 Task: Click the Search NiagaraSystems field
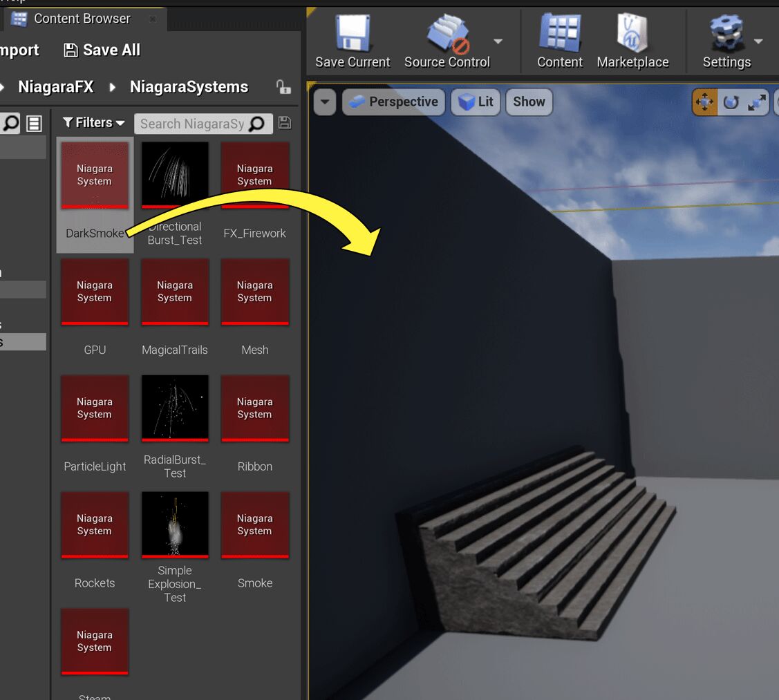pos(203,124)
